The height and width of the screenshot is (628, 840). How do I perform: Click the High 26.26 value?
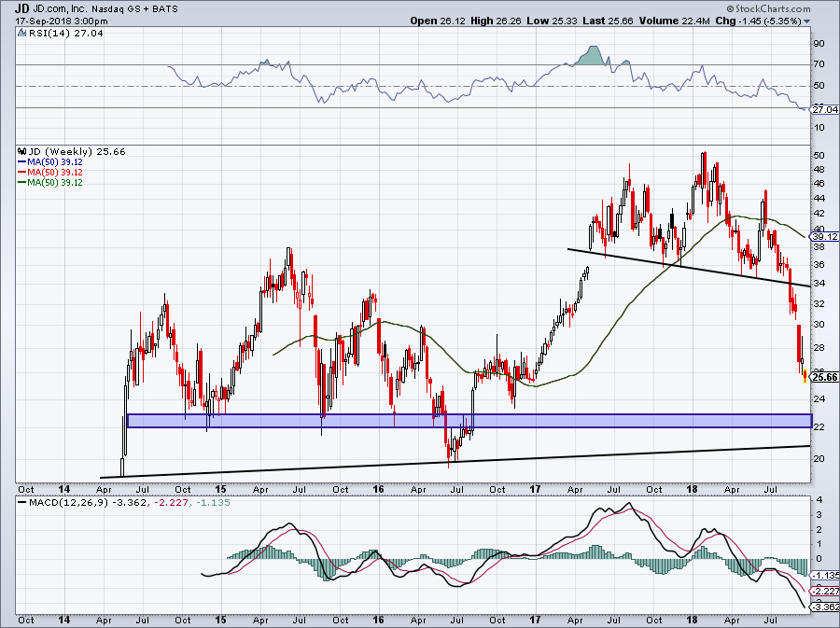pyautogui.click(x=497, y=21)
